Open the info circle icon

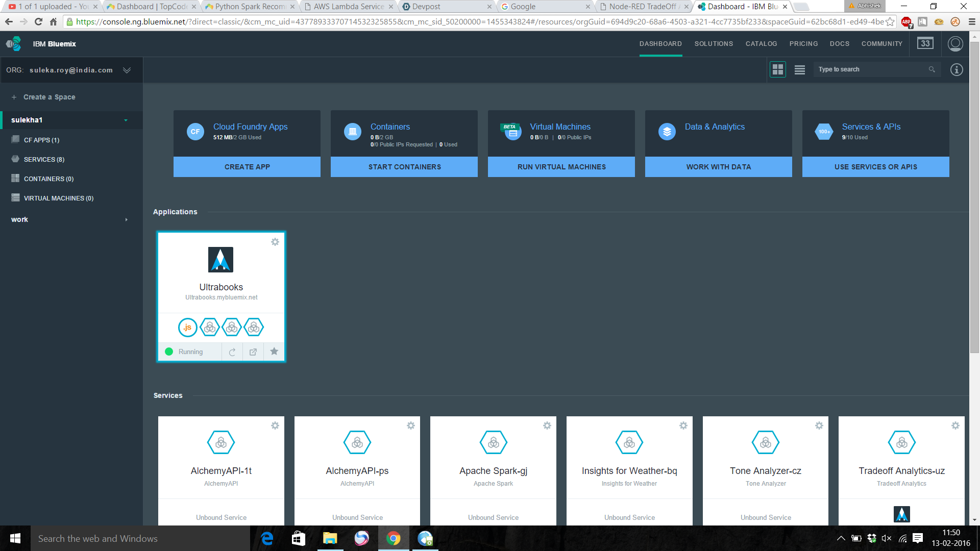point(957,69)
